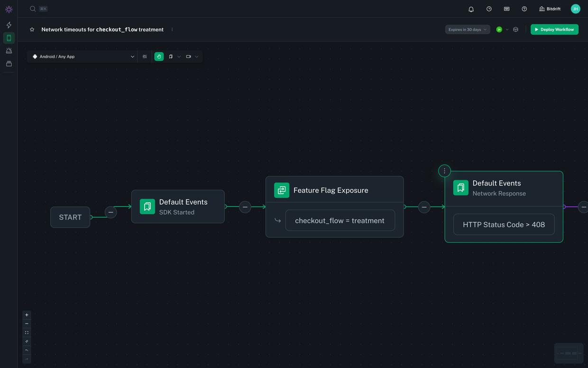The width and height of the screenshot is (588, 368).
Task: Open options on the Network Response node
Action: pos(444,170)
